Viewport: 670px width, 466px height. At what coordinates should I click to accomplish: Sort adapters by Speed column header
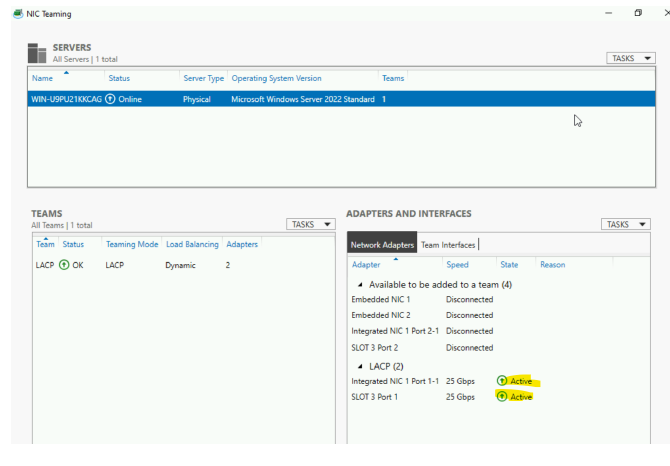[457, 264]
